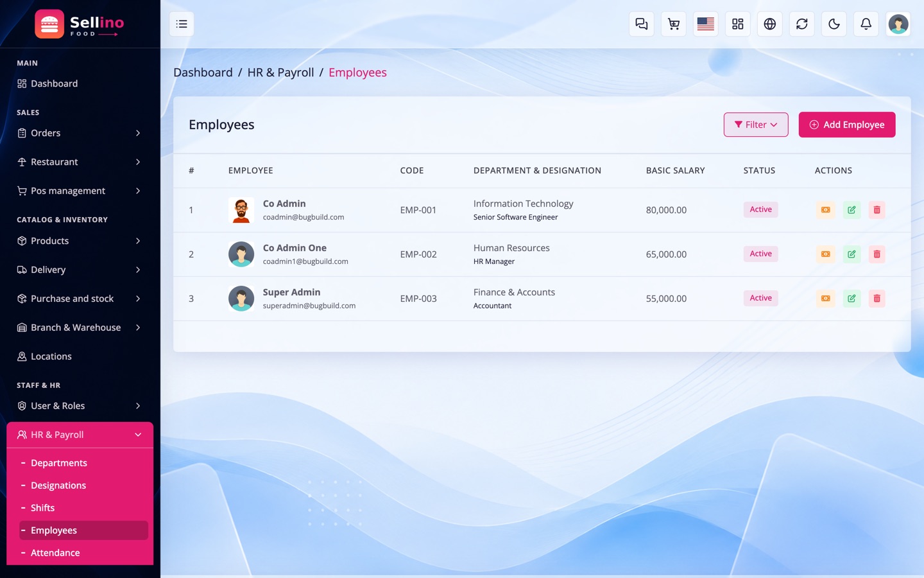The image size is (924, 578).
Task: Expand the Delivery sidebar menu
Action: pos(80,270)
